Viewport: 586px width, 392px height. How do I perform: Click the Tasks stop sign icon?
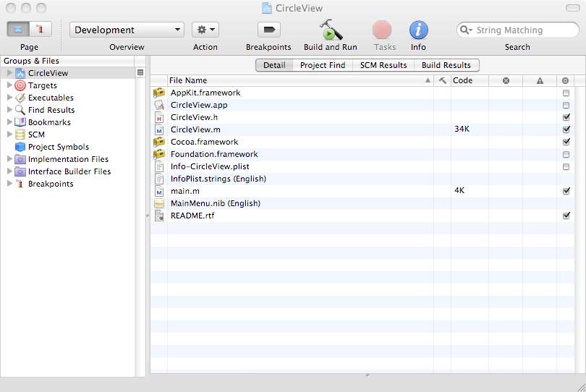pyautogui.click(x=382, y=30)
